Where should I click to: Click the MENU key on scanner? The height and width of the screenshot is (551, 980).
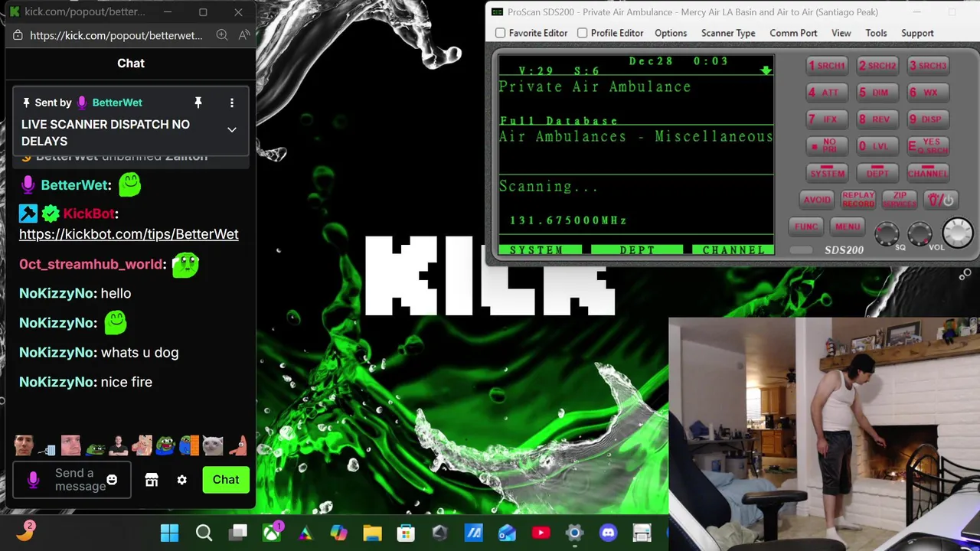click(848, 227)
